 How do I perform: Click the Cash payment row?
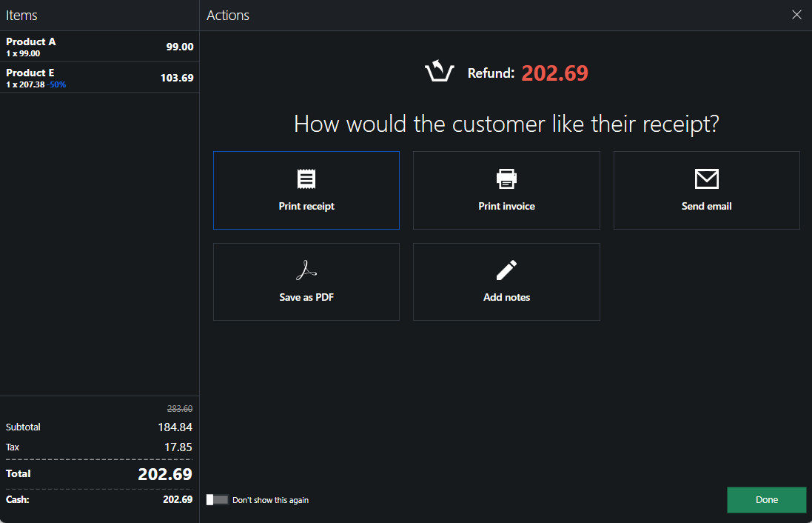99,499
